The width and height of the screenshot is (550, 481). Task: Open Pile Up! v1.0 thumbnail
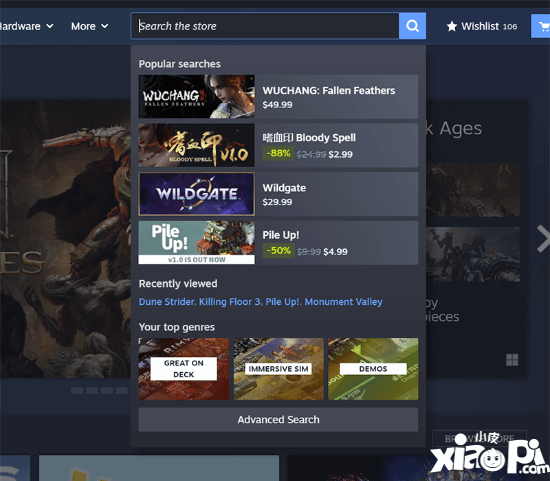196,243
